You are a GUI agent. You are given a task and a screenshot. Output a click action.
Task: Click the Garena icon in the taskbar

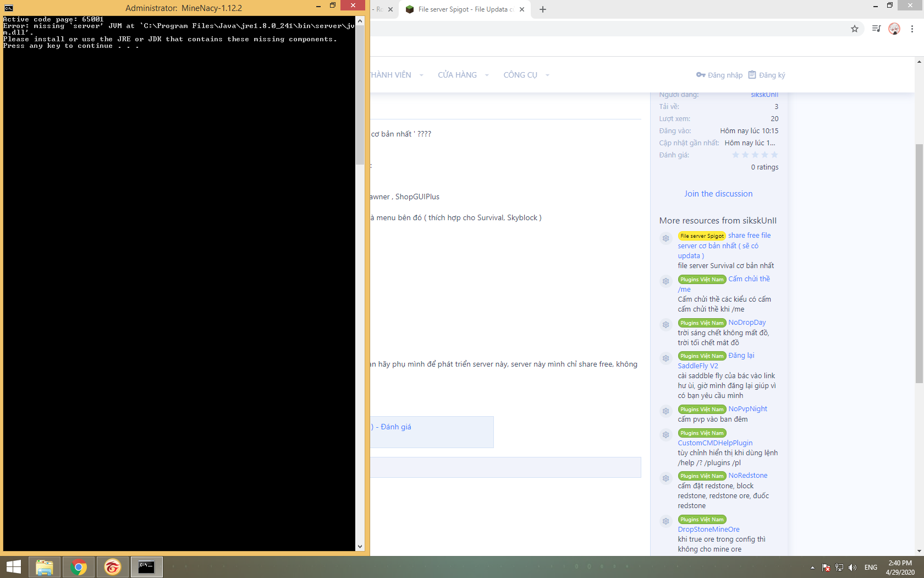point(112,567)
